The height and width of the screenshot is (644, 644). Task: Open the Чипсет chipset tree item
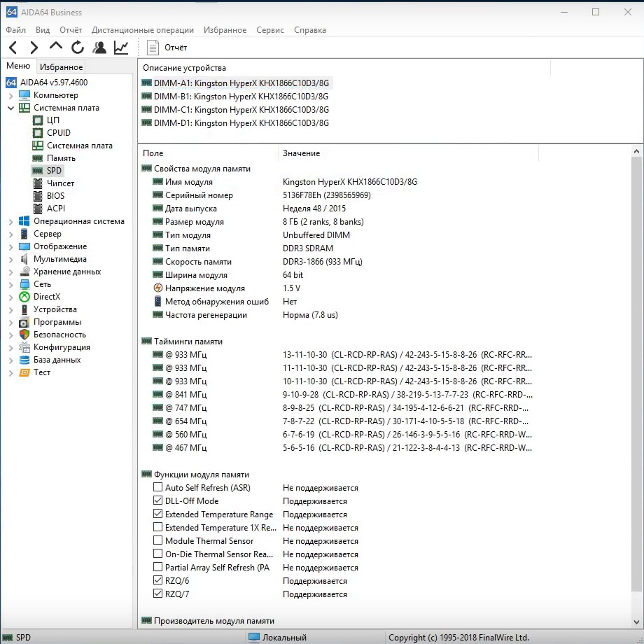point(60,183)
